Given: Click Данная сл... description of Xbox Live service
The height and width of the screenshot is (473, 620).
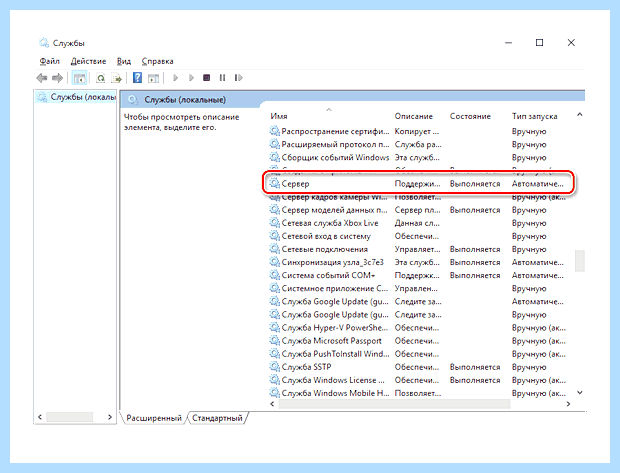Looking at the screenshot, I should tap(417, 223).
